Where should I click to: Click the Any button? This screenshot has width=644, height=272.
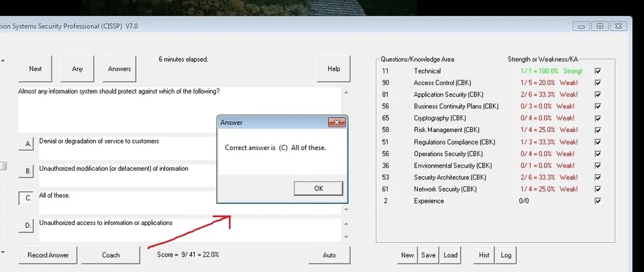click(x=78, y=69)
